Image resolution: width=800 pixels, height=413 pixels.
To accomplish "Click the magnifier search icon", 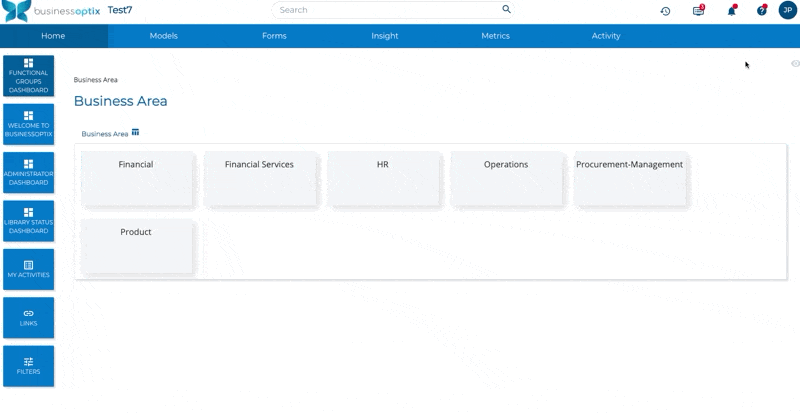I will (506, 9).
